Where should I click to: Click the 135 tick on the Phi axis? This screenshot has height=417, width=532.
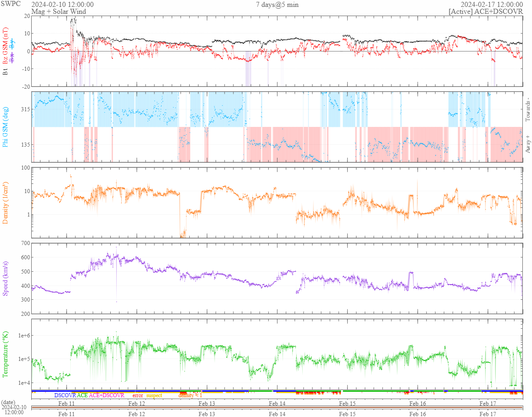tap(26, 145)
